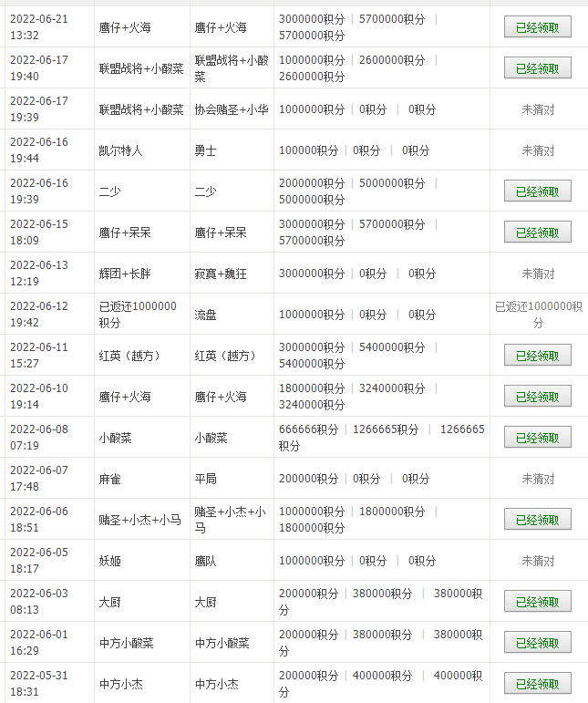Screen dimensions: 588x703
Task: Click 已经领取 button in 联盟战将+小酸菜 19:40 row
Action: click(537, 68)
